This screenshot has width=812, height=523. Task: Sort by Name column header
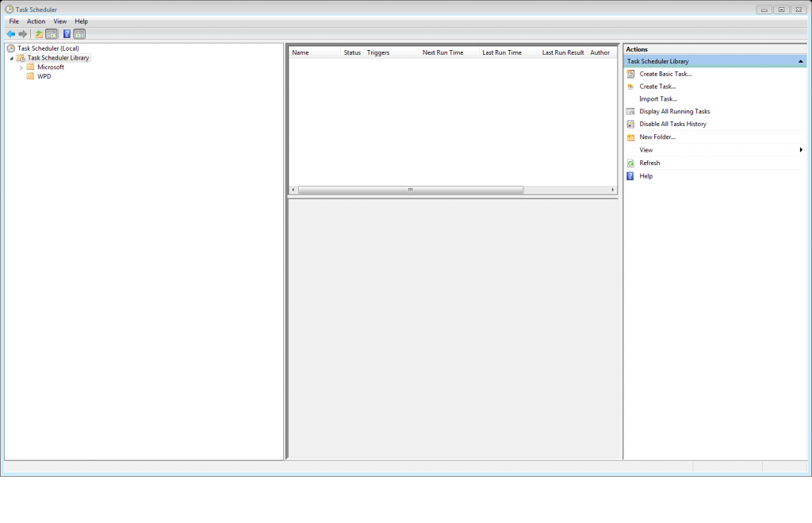click(314, 52)
